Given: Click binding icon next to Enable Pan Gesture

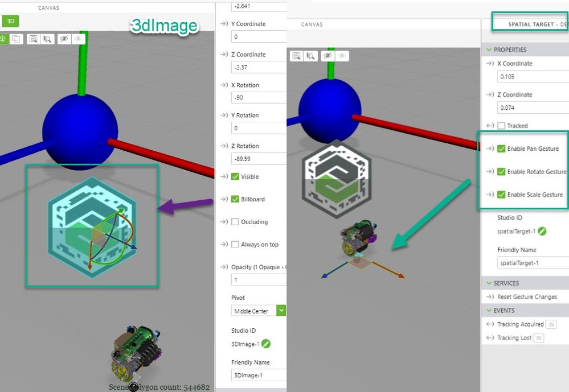Looking at the screenshot, I should 490,148.
